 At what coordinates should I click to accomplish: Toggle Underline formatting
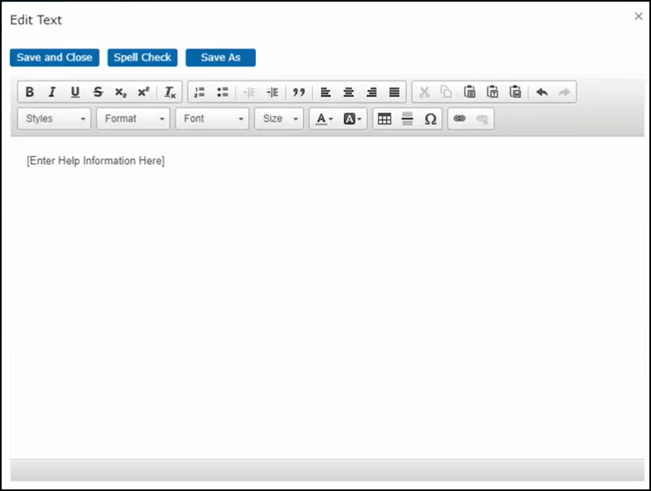pyautogui.click(x=75, y=92)
